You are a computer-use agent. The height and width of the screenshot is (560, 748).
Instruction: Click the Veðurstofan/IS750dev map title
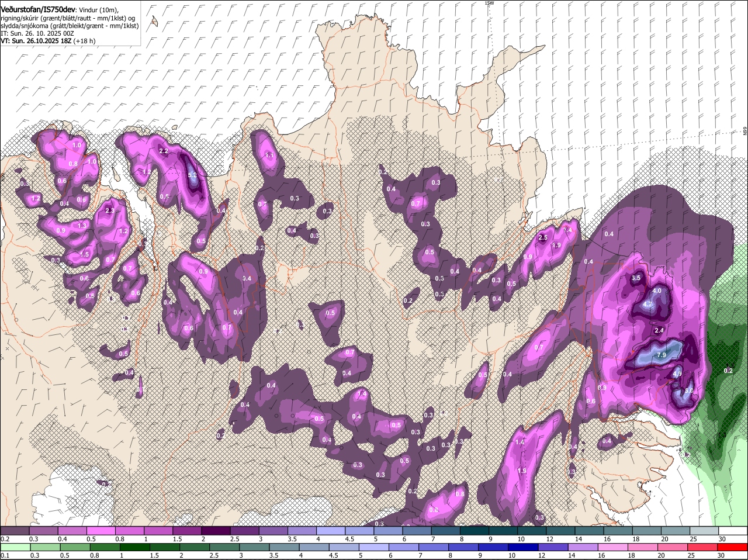point(38,9)
